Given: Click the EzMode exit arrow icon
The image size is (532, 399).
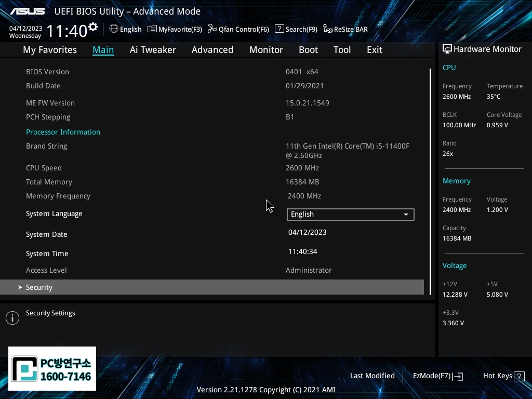Looking at the screenshot, I should [458, 376].
